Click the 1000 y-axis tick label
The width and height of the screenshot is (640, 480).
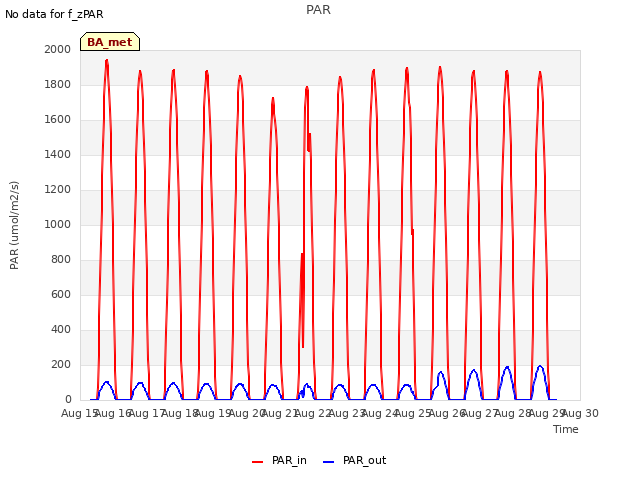(x=58, y=224)
